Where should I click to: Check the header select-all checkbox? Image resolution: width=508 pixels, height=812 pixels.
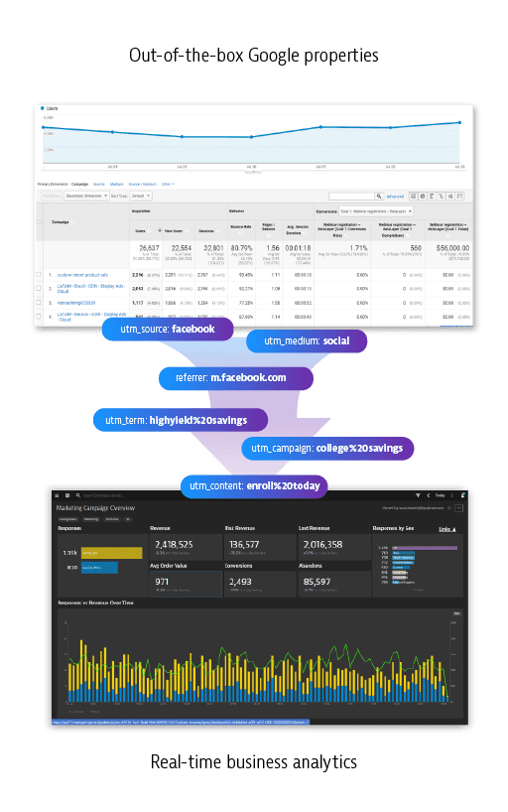click(39, 222)
